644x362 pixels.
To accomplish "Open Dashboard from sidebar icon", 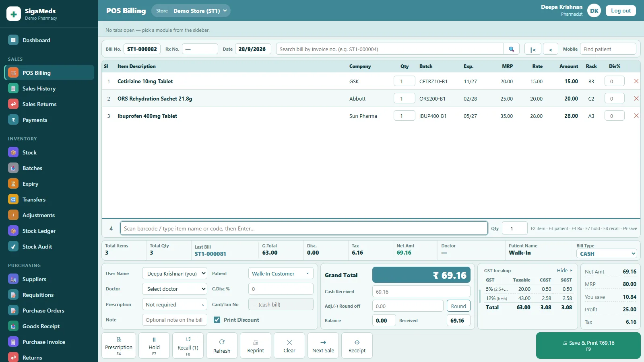I will (x=13, y=40).
